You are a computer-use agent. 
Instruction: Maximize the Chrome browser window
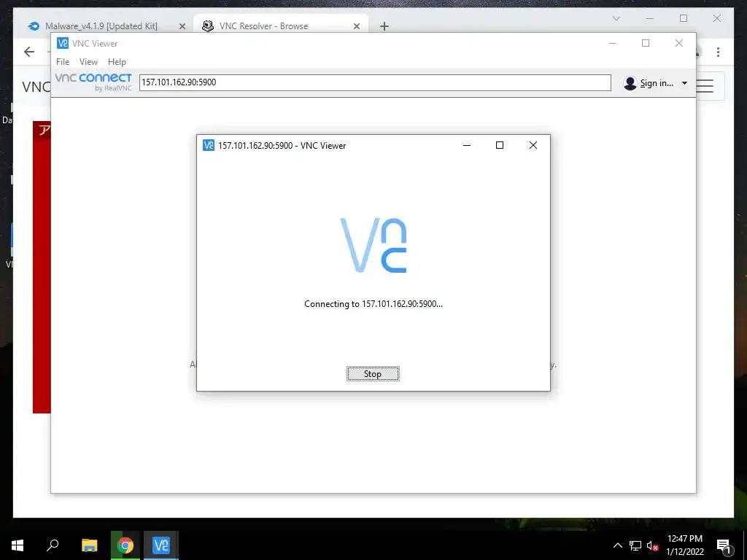684,18
